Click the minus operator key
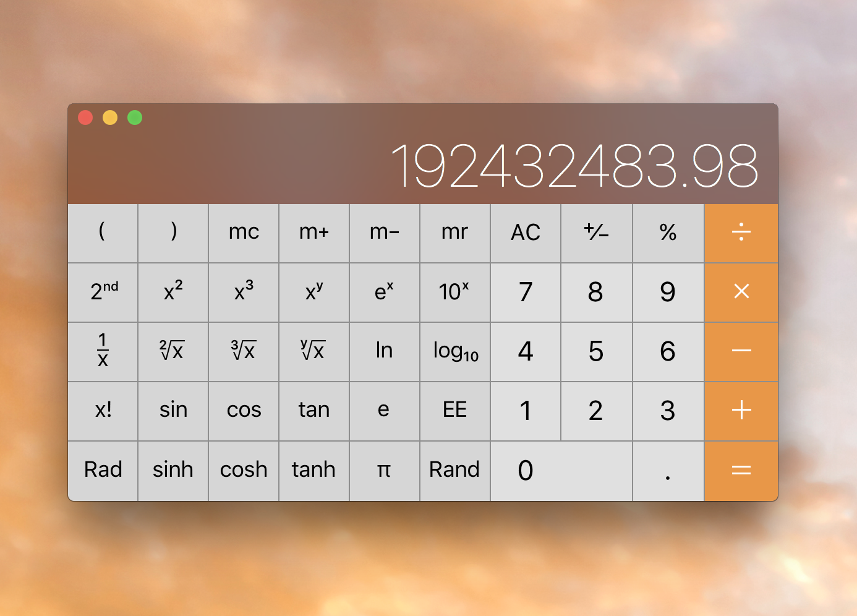The height and width of the screenshot is (616, 857). (741, 351)
